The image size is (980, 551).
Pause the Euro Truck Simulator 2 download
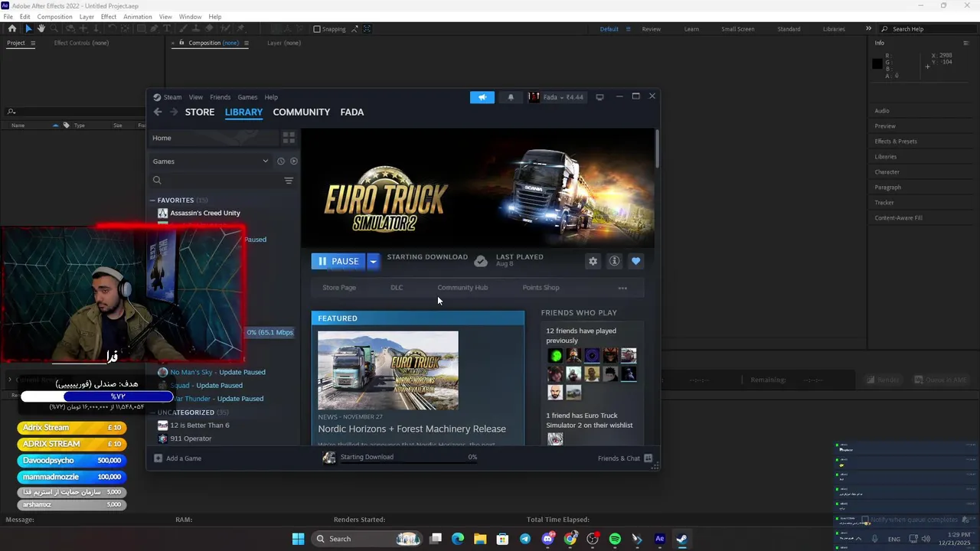point(338,261)
